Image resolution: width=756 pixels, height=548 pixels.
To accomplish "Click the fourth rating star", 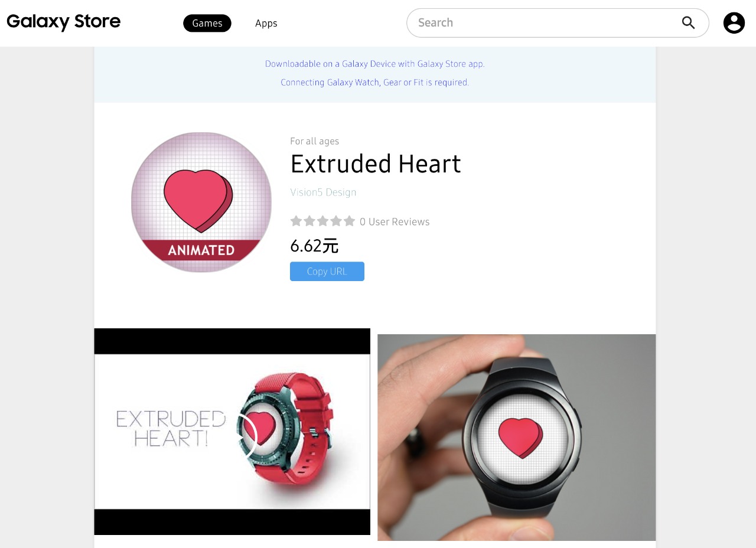I will click(x=336, y=221).
